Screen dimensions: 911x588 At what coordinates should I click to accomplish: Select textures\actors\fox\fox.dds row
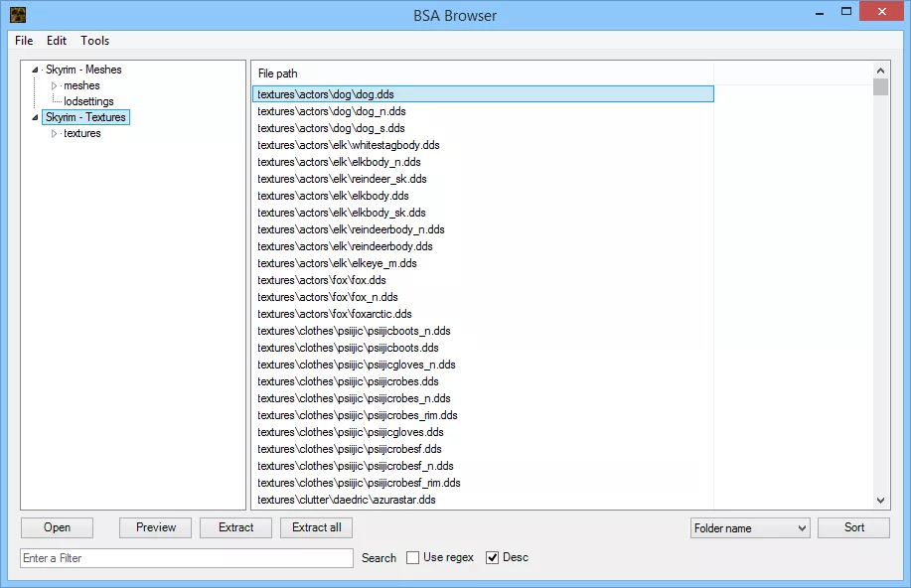coord(483,279)
